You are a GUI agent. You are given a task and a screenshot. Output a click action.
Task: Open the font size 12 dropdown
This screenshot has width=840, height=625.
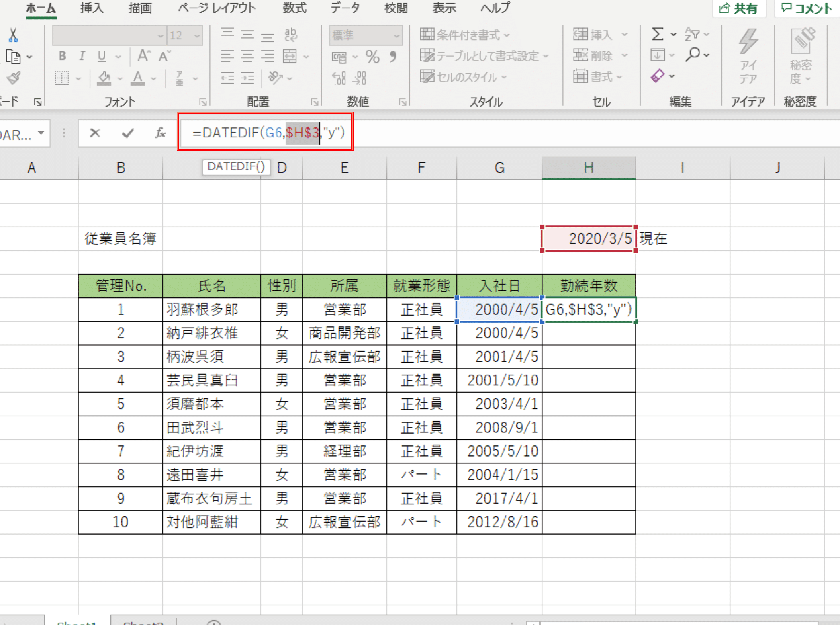coord(197,35)
